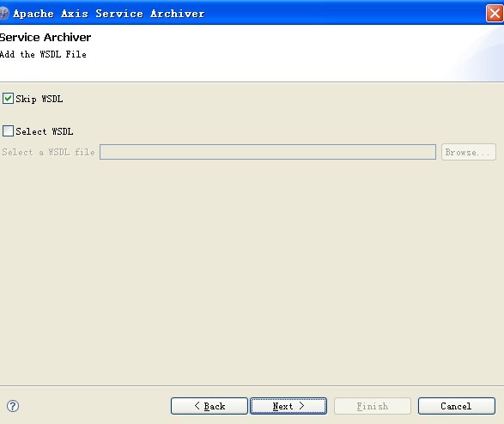Click the WSDL file path field
This screenshot has height=424, width=504.
click(267, 152)
